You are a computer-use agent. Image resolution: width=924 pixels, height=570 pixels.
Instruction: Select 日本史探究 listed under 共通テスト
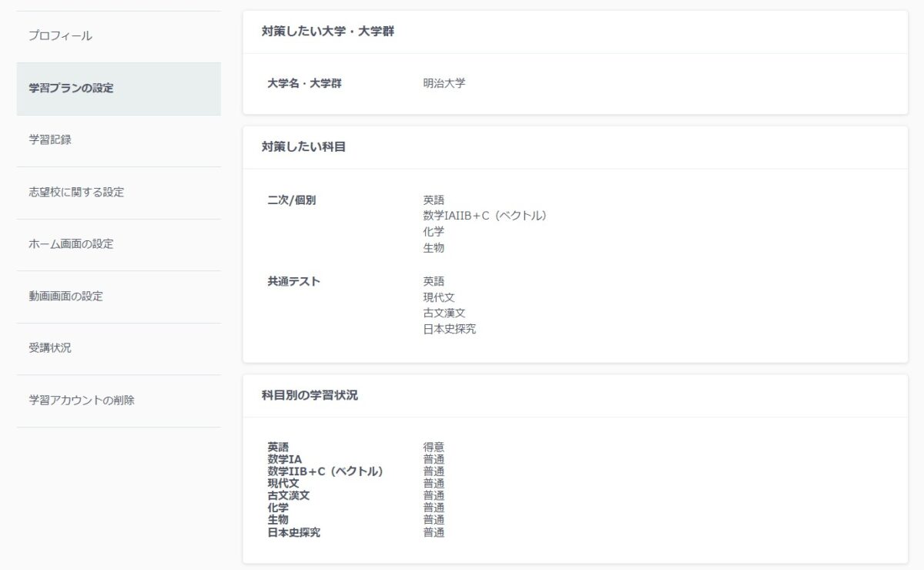tap(450, 329)
